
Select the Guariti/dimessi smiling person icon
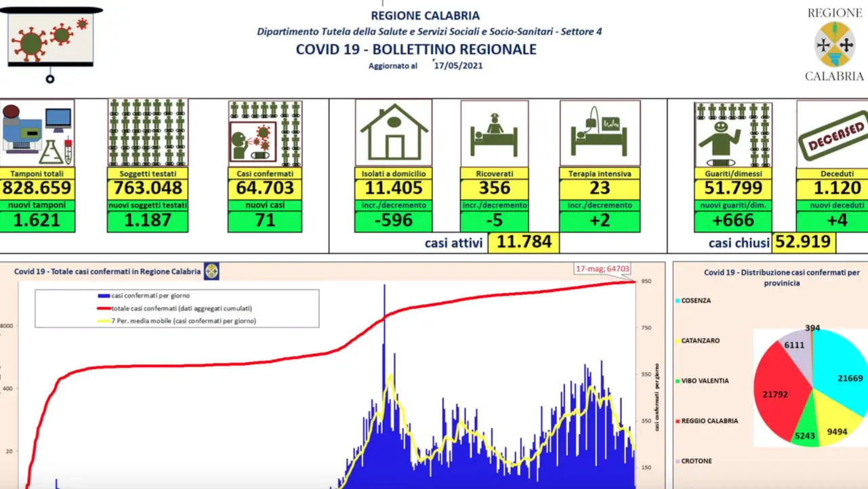[732, 133]
